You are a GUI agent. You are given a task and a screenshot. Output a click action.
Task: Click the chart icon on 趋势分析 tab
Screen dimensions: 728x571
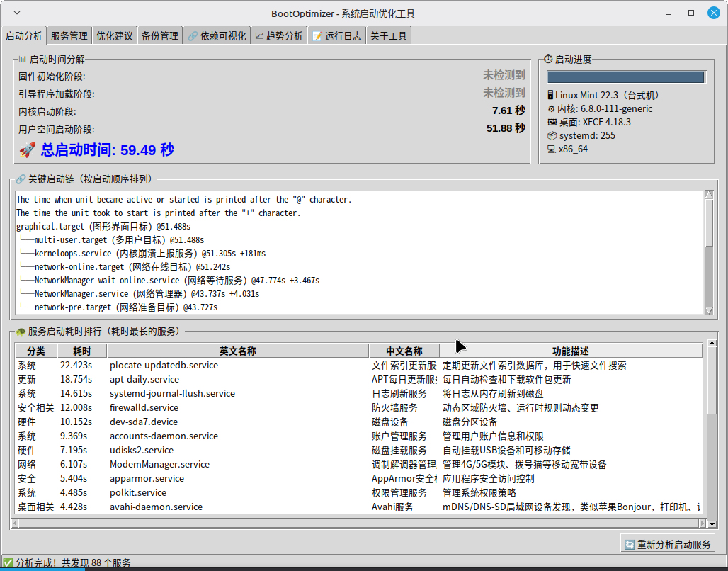click(259, 35)
